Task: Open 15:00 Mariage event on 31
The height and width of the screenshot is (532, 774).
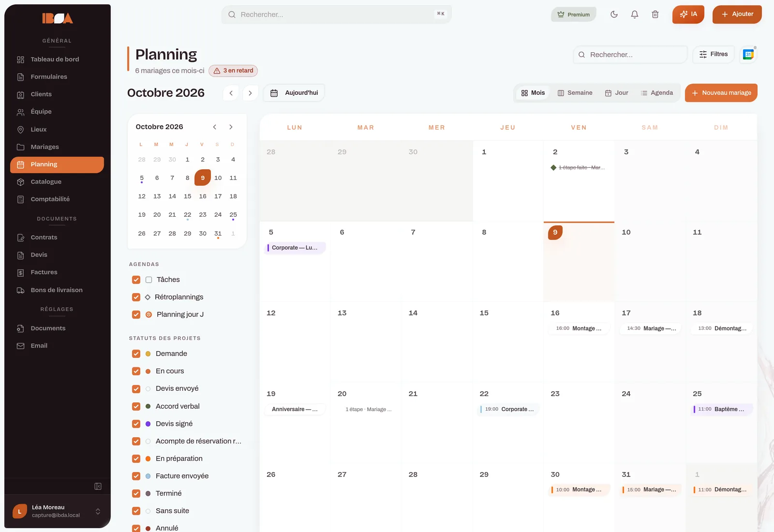Action: coord(650,490)
